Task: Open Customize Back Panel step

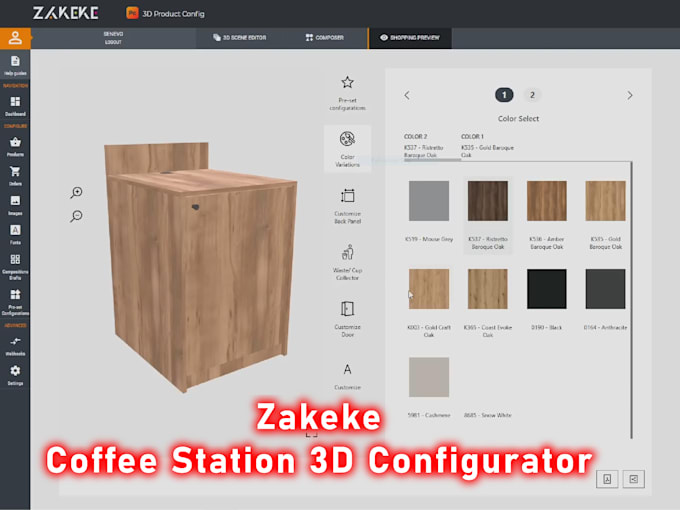Action: coord(347,206)
